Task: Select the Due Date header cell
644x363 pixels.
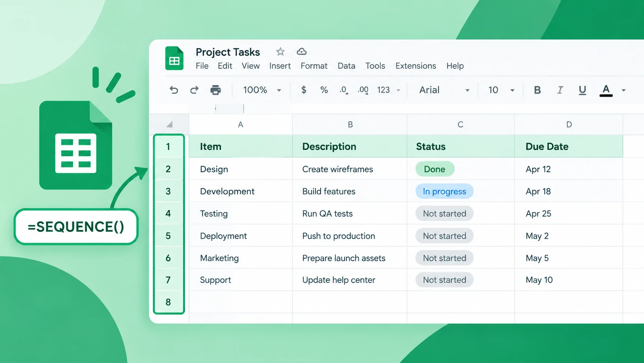Action: coord(568,146)
